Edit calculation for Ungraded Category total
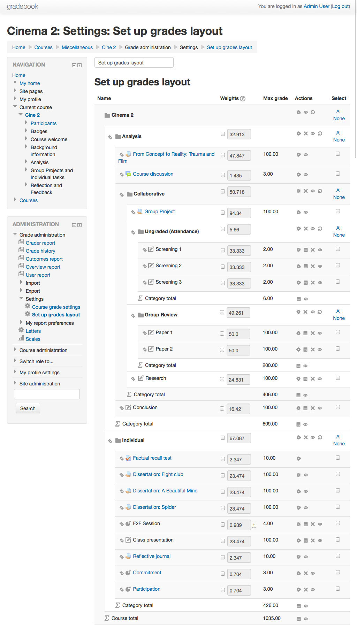The height and width of the screenshot is (644, 357). click(298, 299)
